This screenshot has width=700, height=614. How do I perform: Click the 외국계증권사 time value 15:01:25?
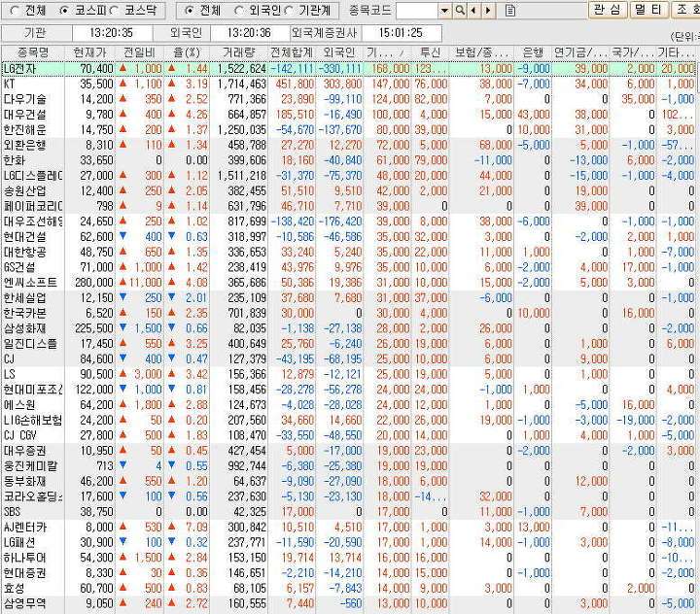401,33
